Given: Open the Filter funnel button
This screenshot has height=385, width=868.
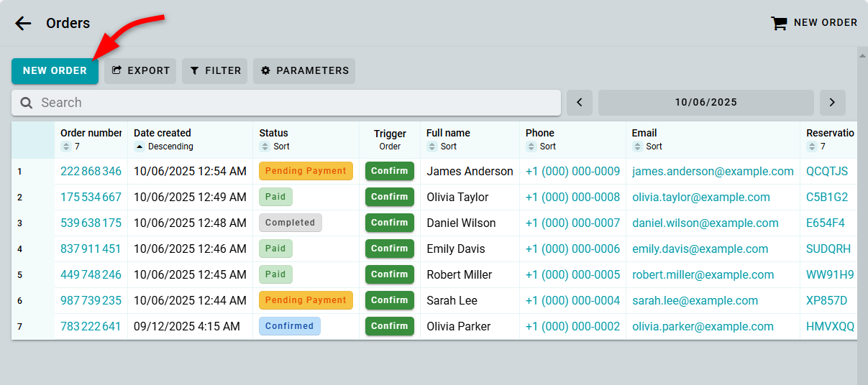Looking at the screenshot, I should [214, 70].
